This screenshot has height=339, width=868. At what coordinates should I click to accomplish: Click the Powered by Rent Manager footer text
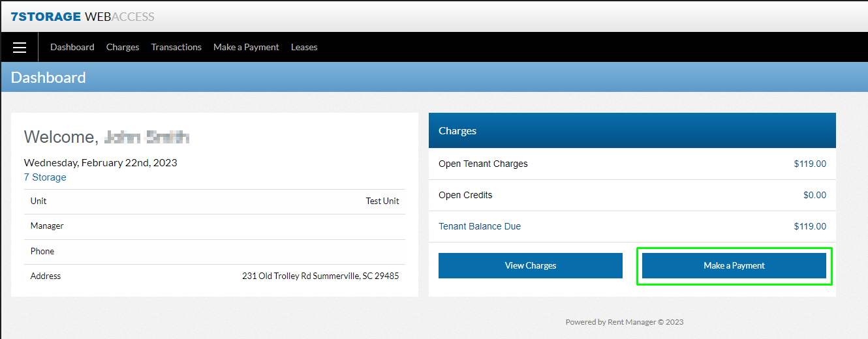click(x=624, y=322)
